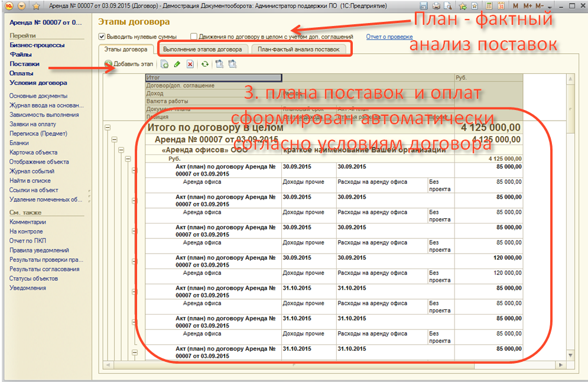Click the green refresh arrows icon
The width and height of the screenshot is (588, 382).
(204, 64)
